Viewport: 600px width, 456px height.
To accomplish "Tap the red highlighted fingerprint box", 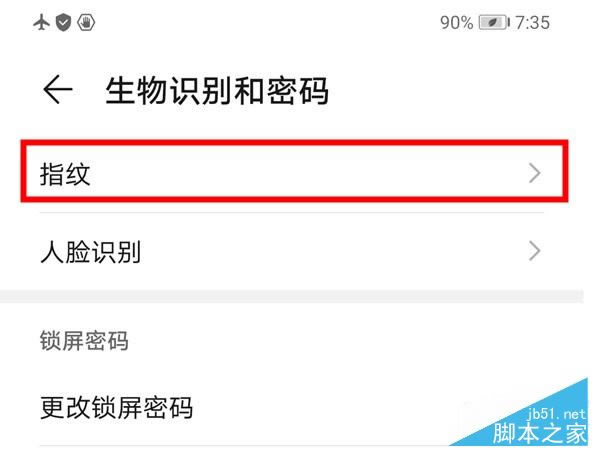I will [294, 171].
